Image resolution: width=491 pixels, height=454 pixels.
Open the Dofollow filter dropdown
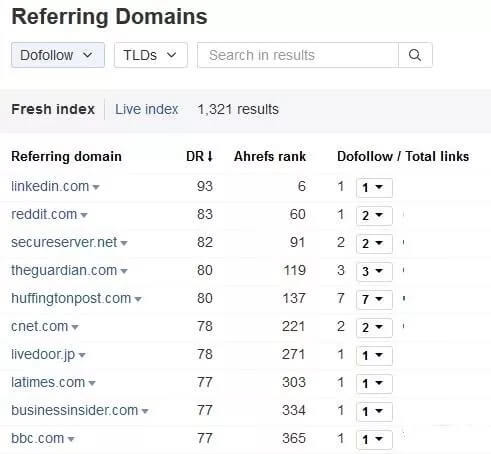point(58,55)
